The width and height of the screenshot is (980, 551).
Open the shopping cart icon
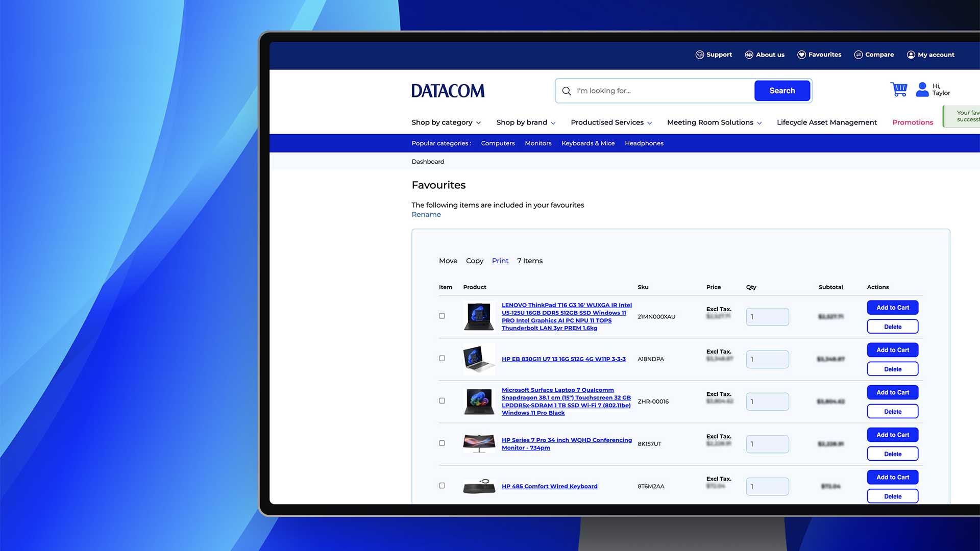pyautogui.click(x=899, y=89)
